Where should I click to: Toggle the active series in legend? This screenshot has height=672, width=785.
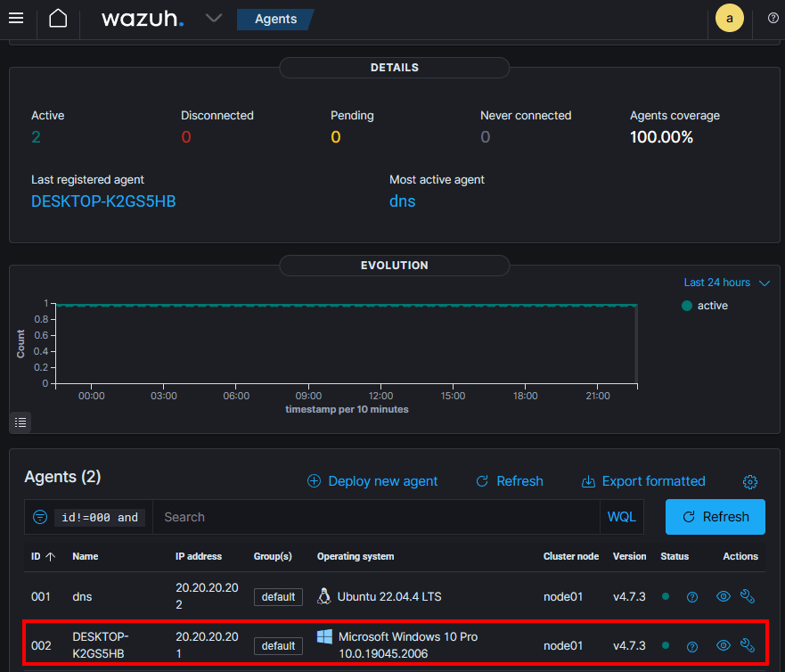705,306
